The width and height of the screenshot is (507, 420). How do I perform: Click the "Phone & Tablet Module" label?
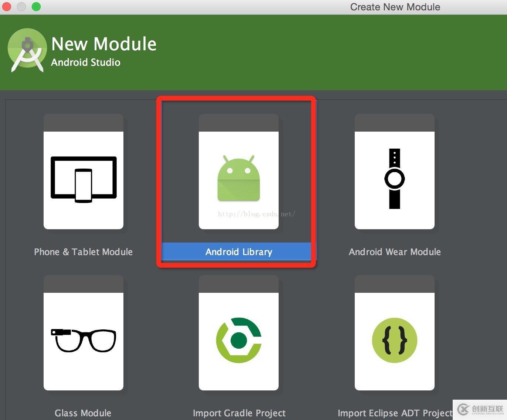pyautogui.click(x=84, y=252)
